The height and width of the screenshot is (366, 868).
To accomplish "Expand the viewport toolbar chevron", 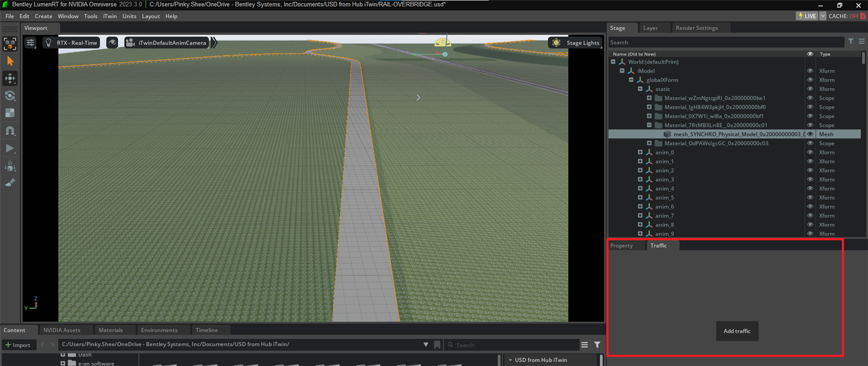I will (x=214, y=43).
